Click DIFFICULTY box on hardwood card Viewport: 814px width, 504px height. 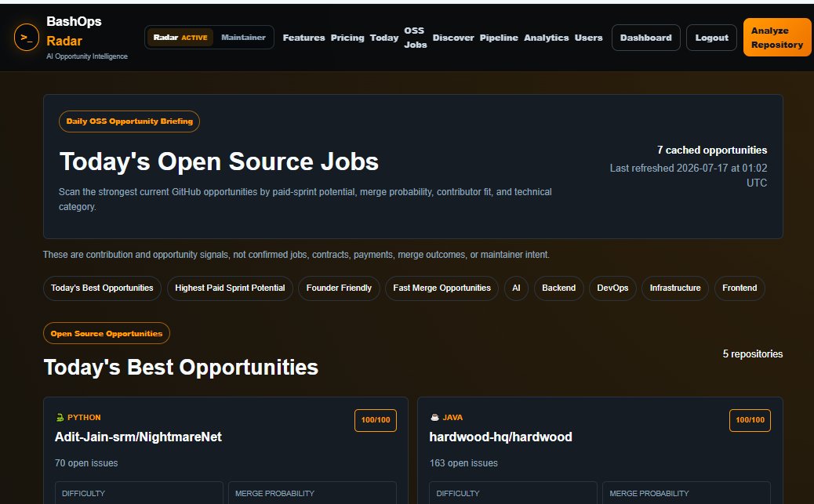coord(513,492)
